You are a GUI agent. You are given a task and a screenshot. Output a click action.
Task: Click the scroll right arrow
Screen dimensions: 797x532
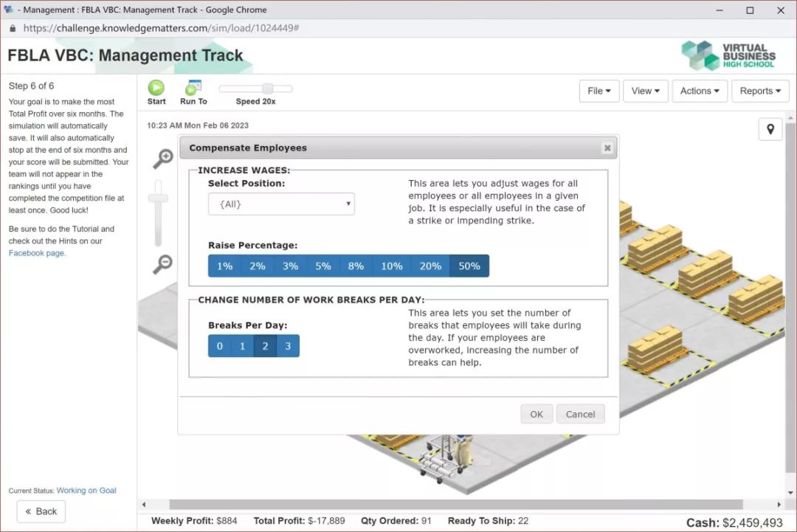pyautogui.click(x=779, y=505)
